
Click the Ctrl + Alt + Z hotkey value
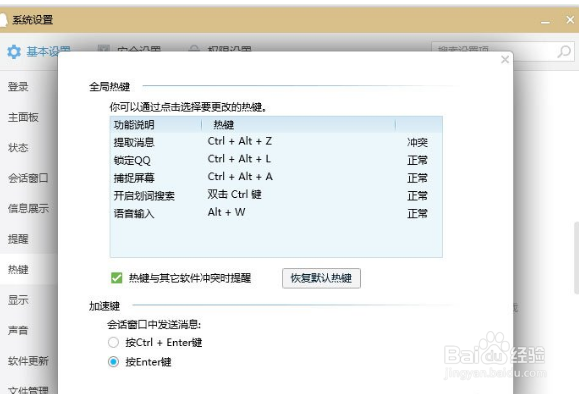(x=240, y=141)
